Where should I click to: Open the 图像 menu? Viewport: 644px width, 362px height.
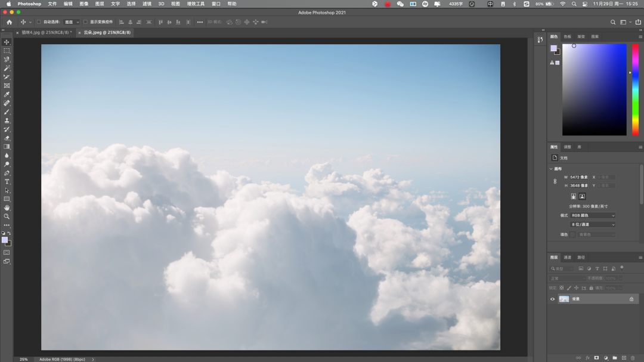[84, 4]
